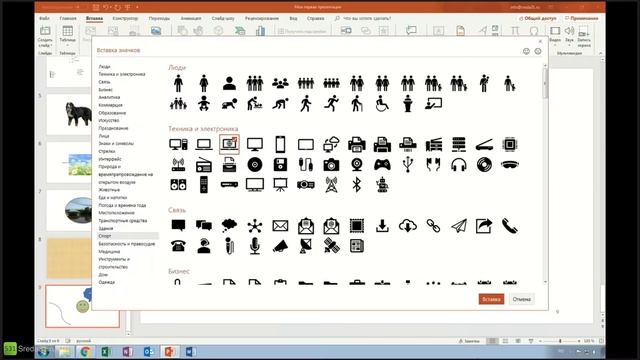Open Word from the taskbar
This screenshot has width=640, height=360.
point(190,351)
